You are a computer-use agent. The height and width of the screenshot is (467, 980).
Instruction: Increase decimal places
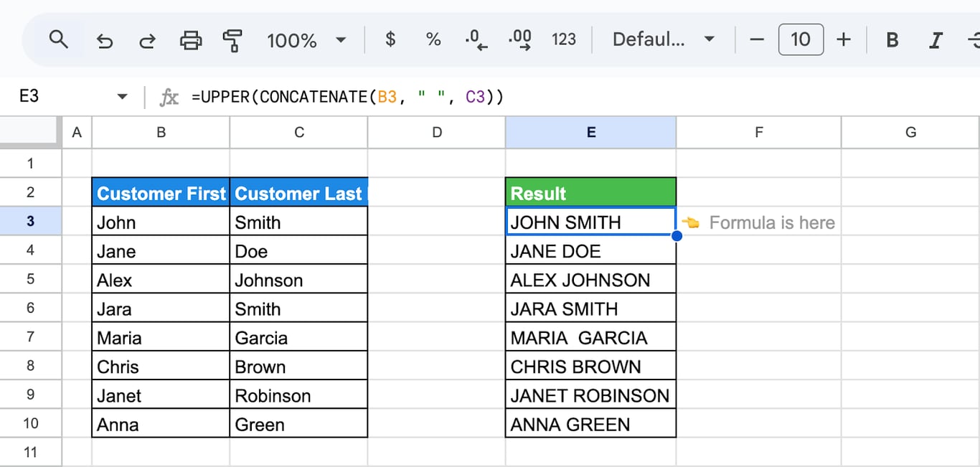pos(520,39)
